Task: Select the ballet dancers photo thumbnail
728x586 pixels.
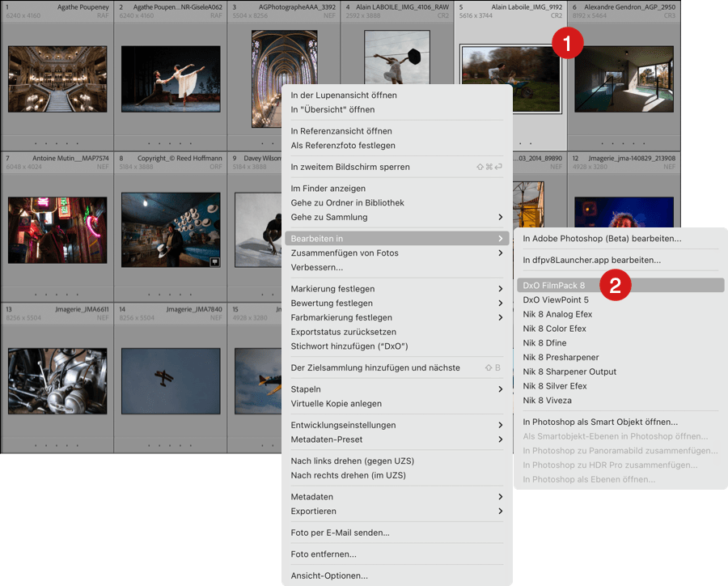Action: 171,78
